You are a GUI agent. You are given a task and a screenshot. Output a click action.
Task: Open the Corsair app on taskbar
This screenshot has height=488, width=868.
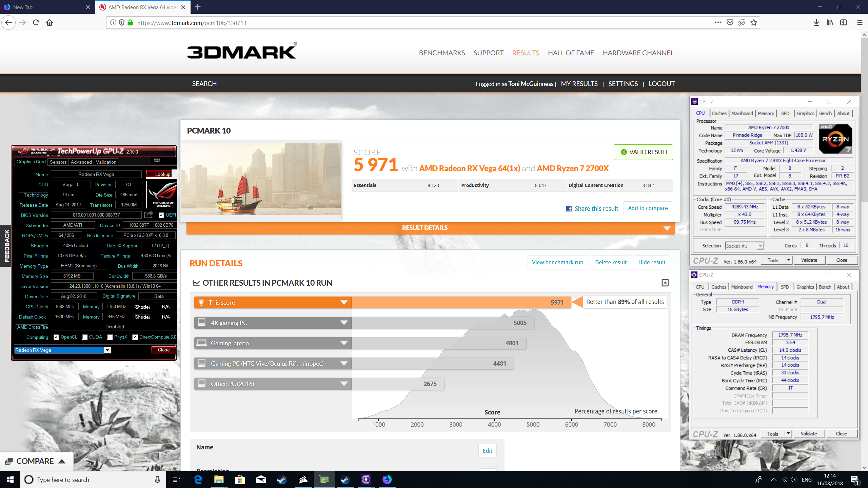coord(303,480)
